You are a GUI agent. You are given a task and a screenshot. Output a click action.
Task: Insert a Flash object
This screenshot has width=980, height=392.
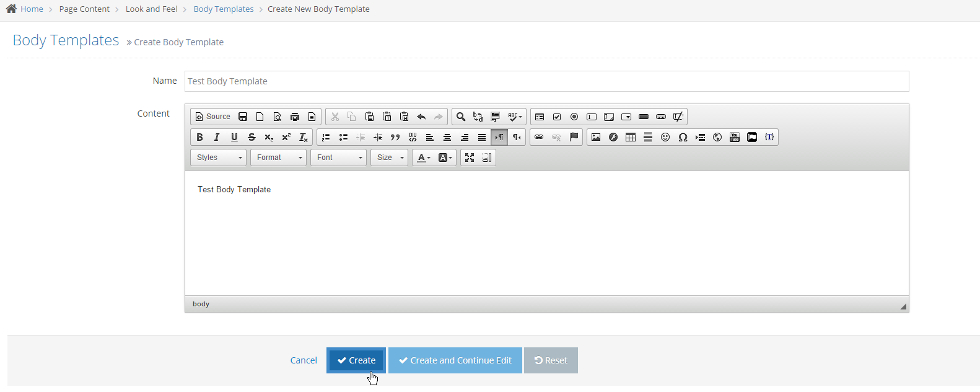(613, 137)
